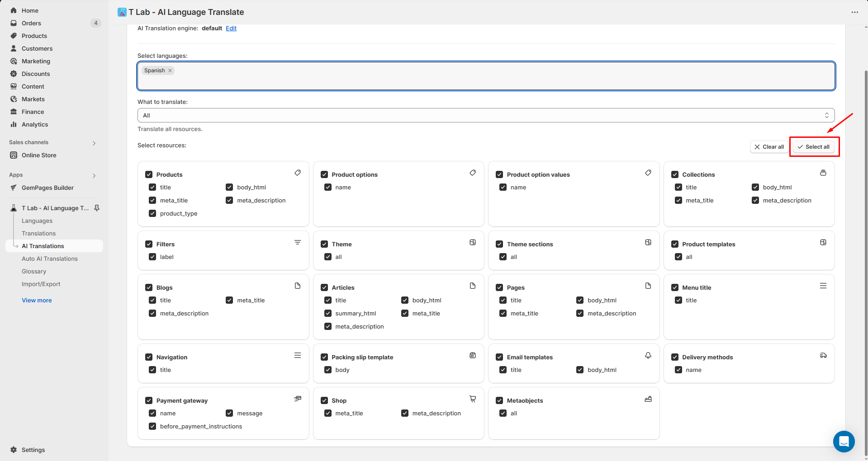Click the truck icon on Delivery methods card
The height and width of the screenshot is (461, 868).
point(823,355)
